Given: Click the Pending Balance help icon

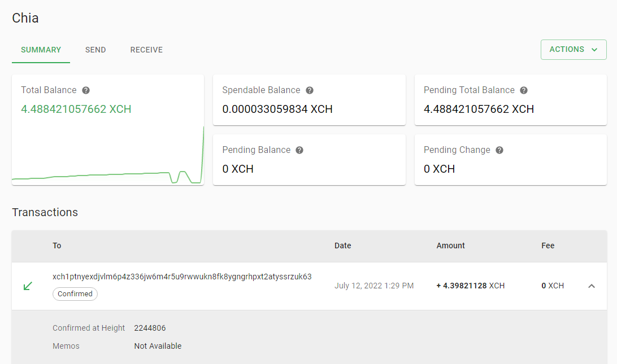Looking at the screenshot, I should (x=299, y=150).
